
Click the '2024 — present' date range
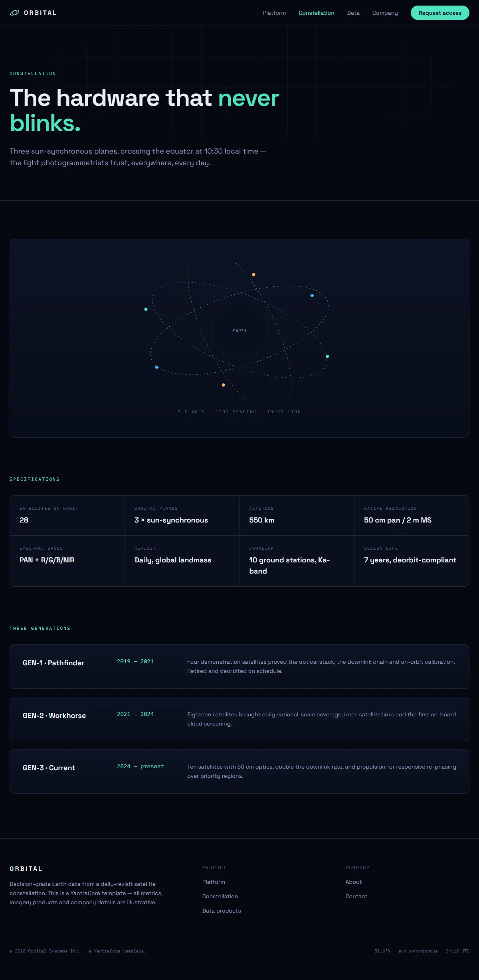click(141, 766)
